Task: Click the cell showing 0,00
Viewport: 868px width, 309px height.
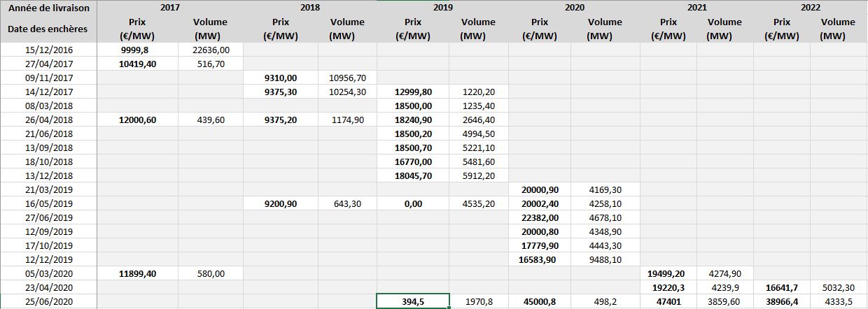Action: click(412, 203)
